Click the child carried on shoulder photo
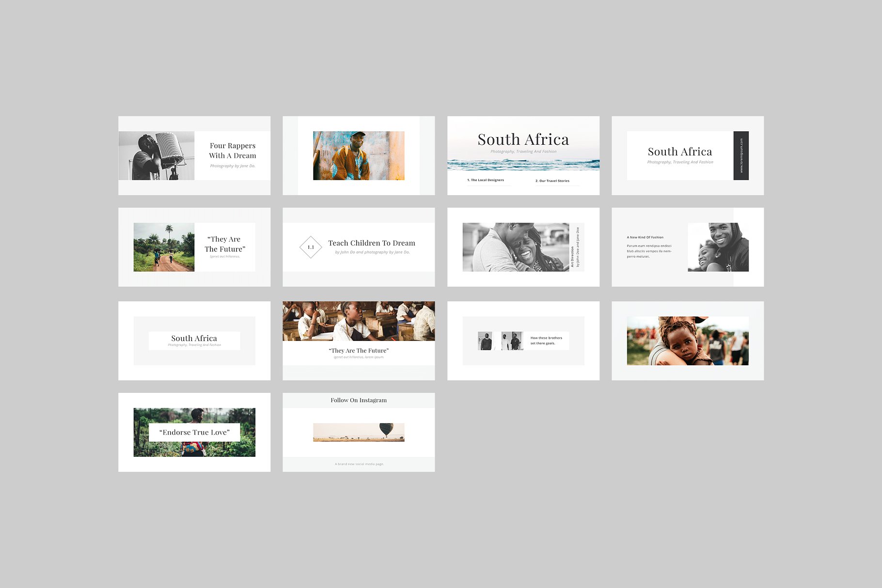The image size is (882, 588). [688, 340]
